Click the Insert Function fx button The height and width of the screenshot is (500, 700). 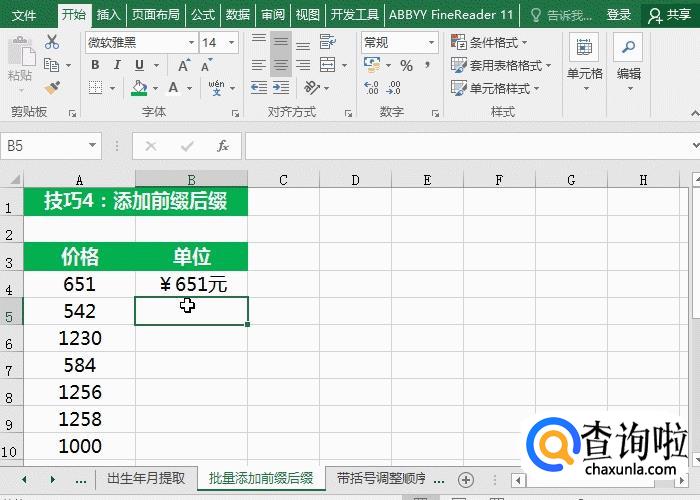point(223,146)
